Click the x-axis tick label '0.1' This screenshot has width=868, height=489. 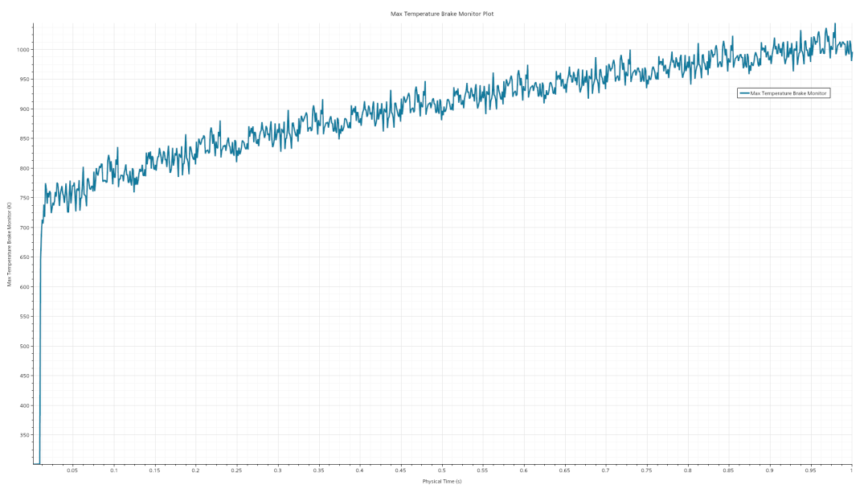[x=113, y=471]
